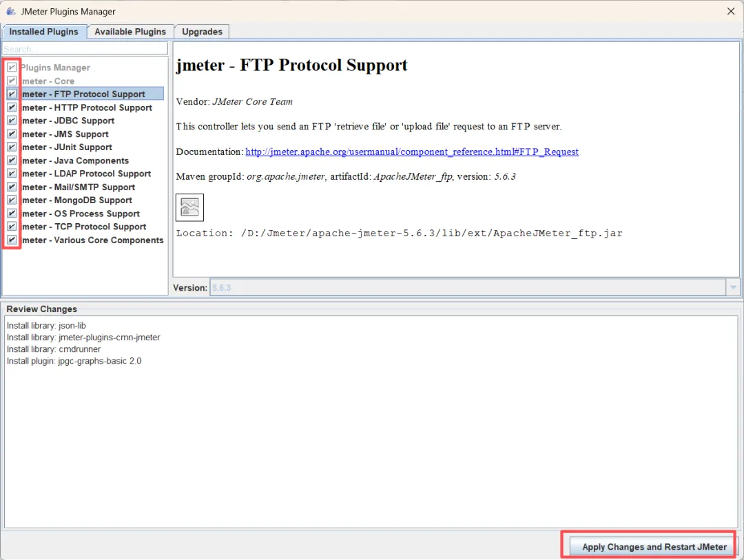Select jmeter - MongoDB Support entry
Image resolution: width=744 pixels, height=560 pixels.
coord(77,200)
